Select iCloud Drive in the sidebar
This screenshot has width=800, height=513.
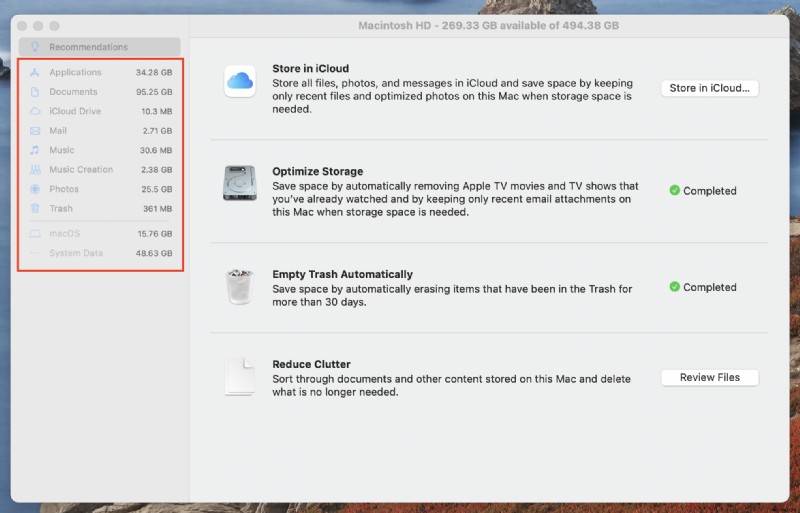pos(101,111)
